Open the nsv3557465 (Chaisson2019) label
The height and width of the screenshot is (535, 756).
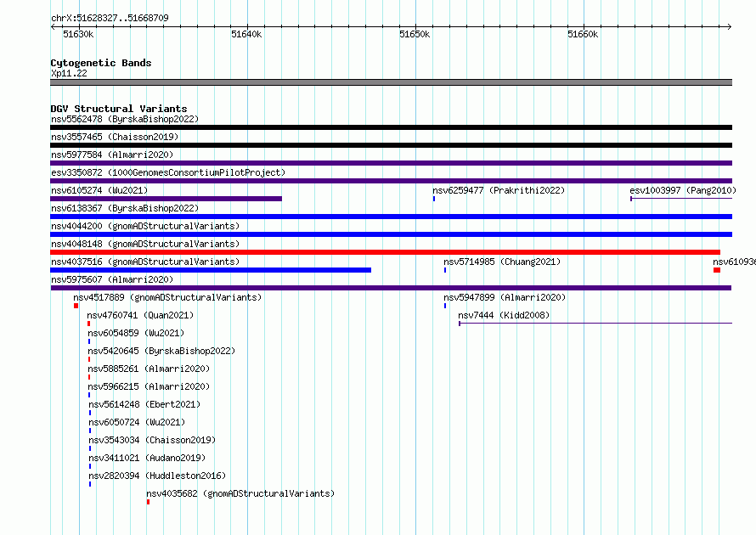click(115, 137)
